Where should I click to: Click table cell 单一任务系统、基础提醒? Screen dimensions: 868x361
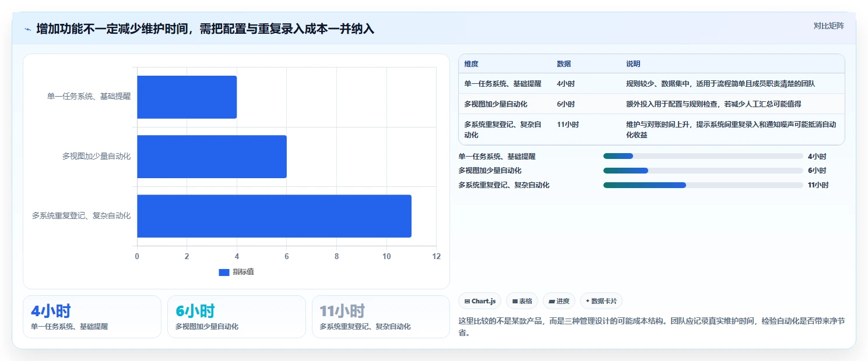pyautogui.click(x=502, y=84)
